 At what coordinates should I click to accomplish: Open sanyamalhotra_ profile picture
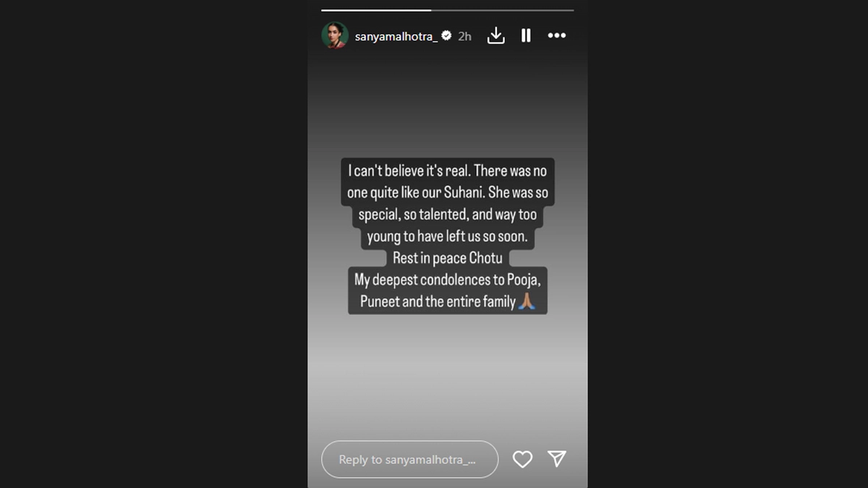(x=335, y=35)
